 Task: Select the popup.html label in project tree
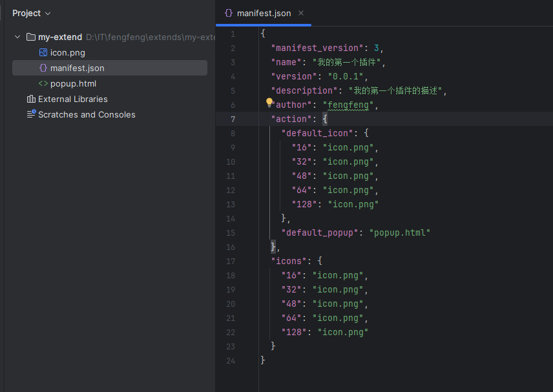click(73, 83)
